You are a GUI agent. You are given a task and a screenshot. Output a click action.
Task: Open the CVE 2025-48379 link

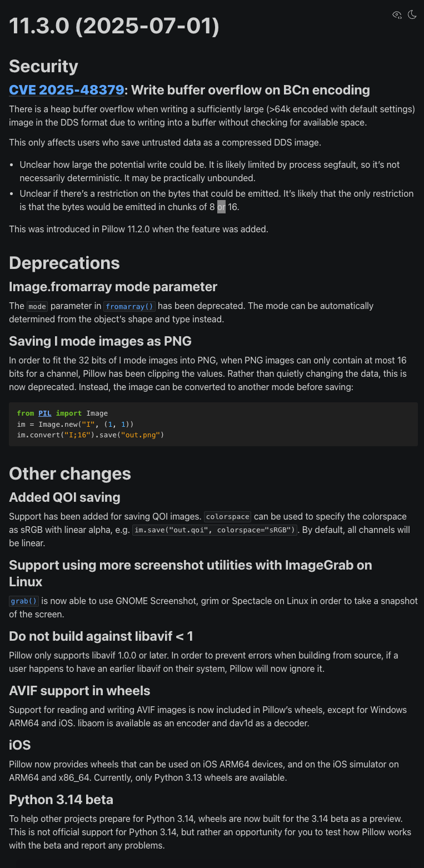click(66, 90)
